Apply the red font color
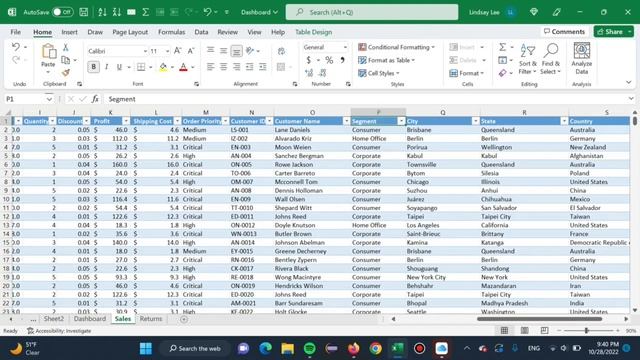Image resolution: width=640 pixels, height=360 pixels. tap(183, 67)
